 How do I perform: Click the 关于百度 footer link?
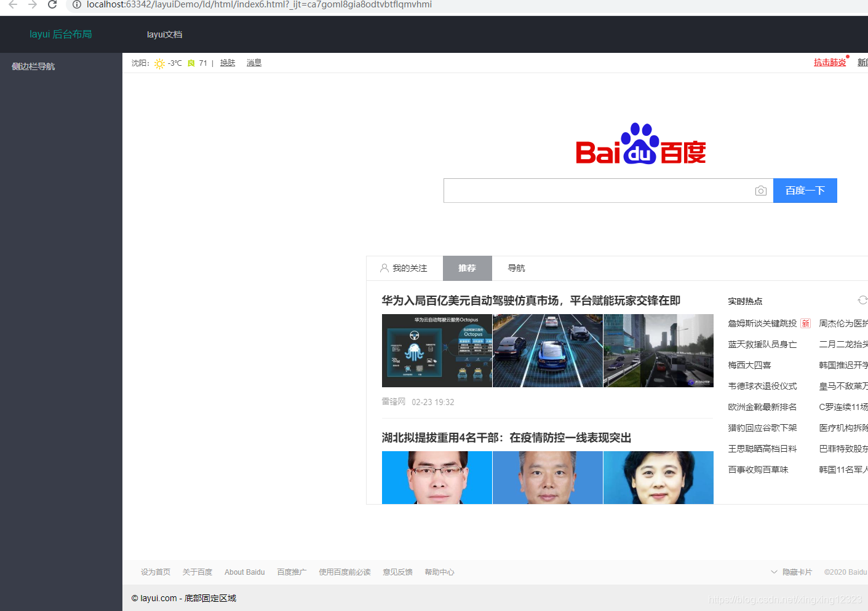click(x=197, y=572)
